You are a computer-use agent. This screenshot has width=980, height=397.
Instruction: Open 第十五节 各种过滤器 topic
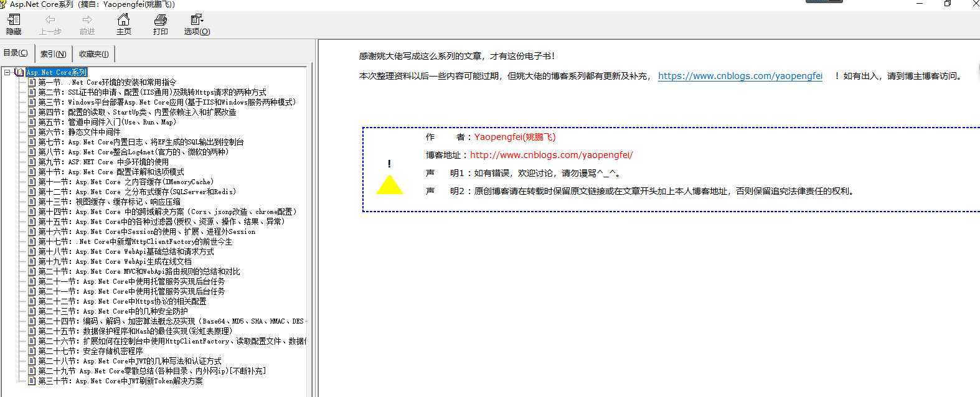click(161, 222)
